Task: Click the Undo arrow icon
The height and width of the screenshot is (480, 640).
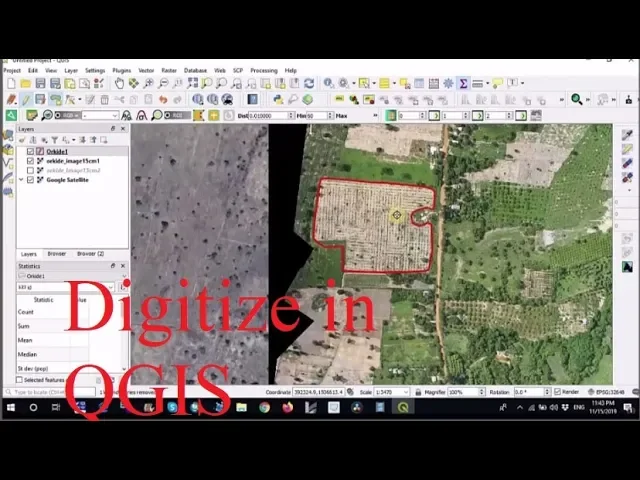Action: [x=163, y=100]
